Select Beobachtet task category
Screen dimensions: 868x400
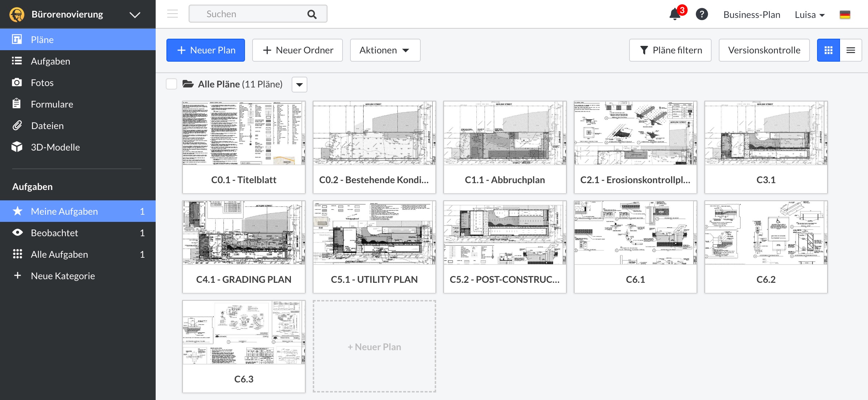pos(78,233)
